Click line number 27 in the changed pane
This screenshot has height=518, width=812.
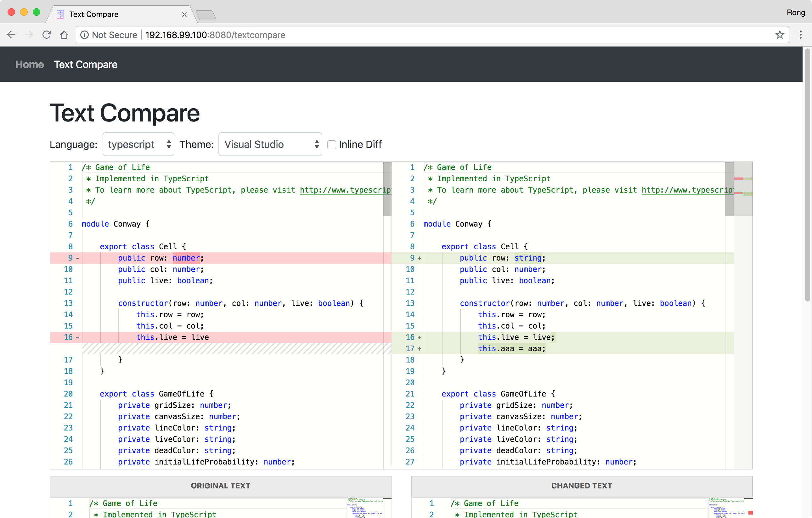click(x=410, y=462)
